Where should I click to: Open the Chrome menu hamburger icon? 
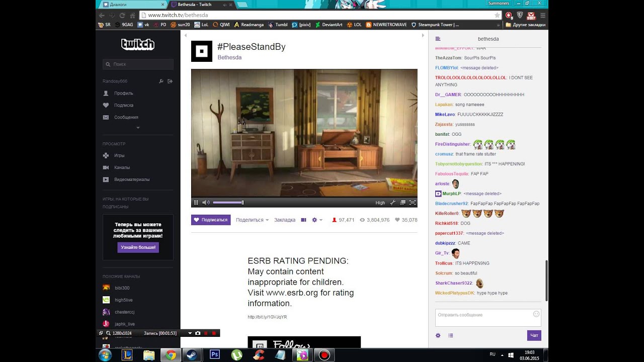[542, 15]
